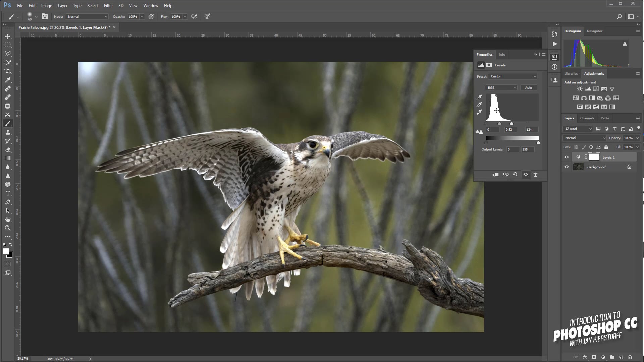Screen dimensions: 644x362
Task: Click the Output Levels 255 field
Action: tap(527, 149)
